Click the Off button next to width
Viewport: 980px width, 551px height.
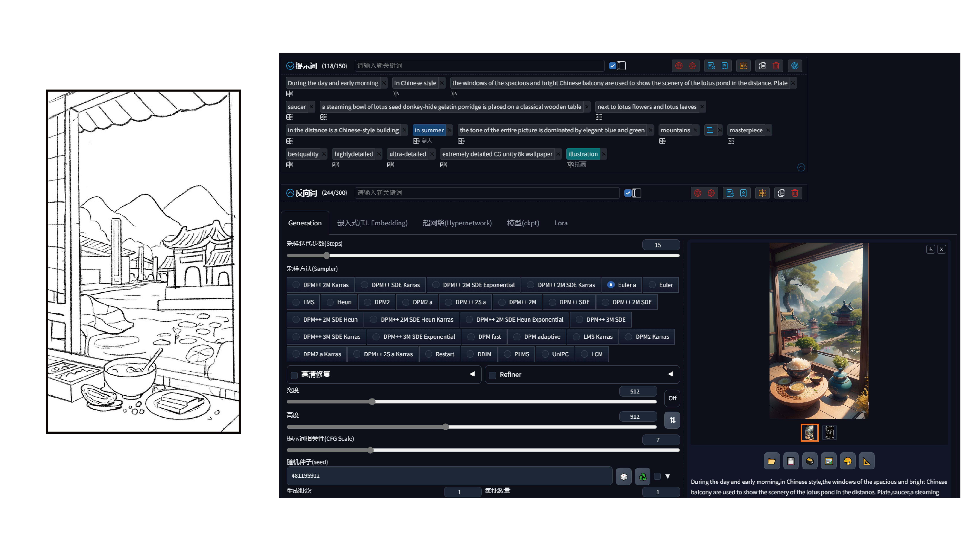pos(672,398)
